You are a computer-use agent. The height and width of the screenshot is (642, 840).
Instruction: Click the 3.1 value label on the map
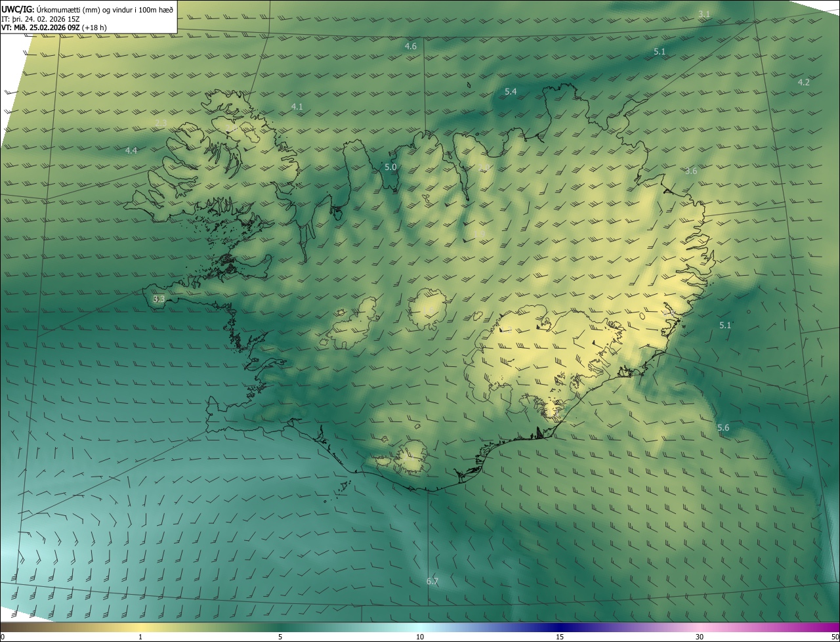(x=704, y=14)
